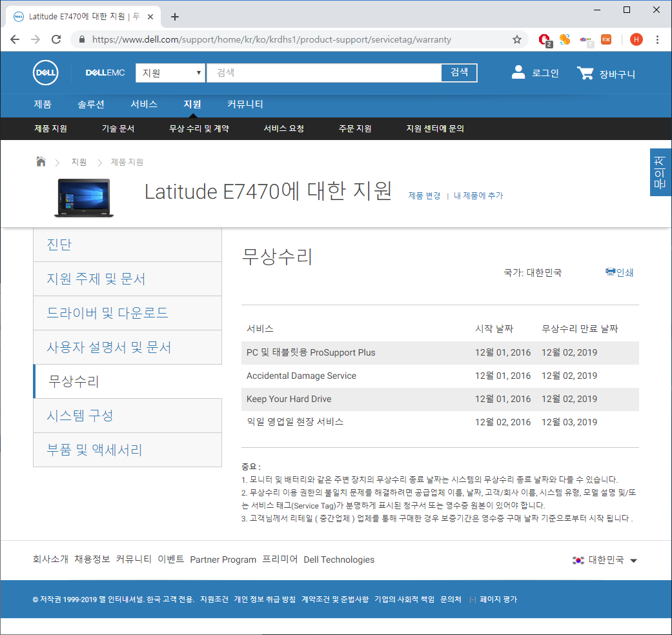Image resolution: width=672 pixels, height=635 pixels.
Task: Click the 제품 변경 link
Action: click(424, 196)
